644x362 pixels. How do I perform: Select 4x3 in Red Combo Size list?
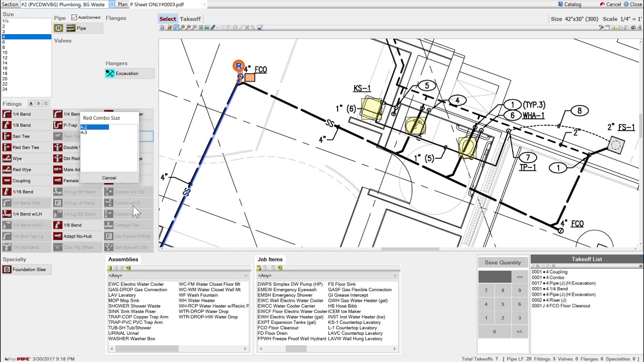coord(84,132)
